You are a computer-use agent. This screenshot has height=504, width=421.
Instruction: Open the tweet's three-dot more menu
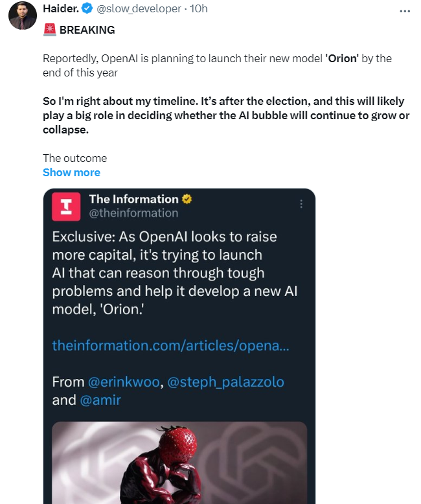(x=405, y=11)
